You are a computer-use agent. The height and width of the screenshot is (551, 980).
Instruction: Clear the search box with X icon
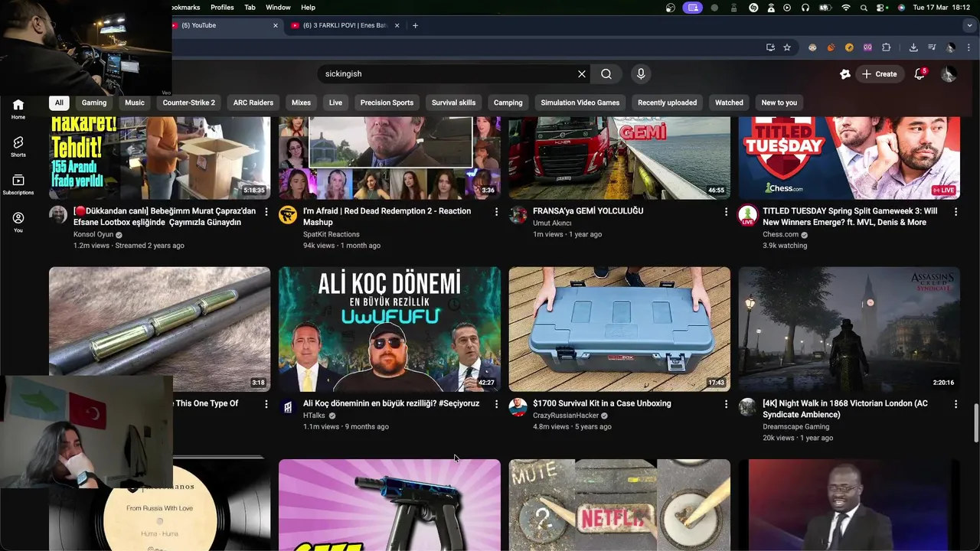[582, 74]
